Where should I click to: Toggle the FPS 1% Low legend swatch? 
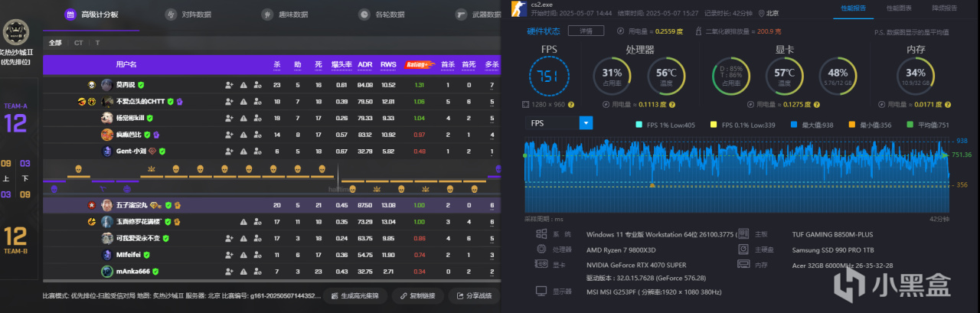tap(639, 124)
